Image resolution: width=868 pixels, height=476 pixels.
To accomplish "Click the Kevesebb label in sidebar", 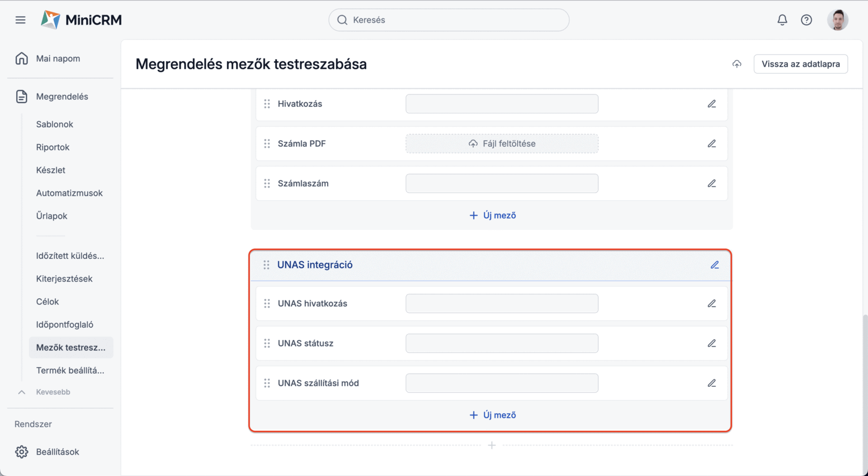I will pyautogui.click(x=53, y=392).
